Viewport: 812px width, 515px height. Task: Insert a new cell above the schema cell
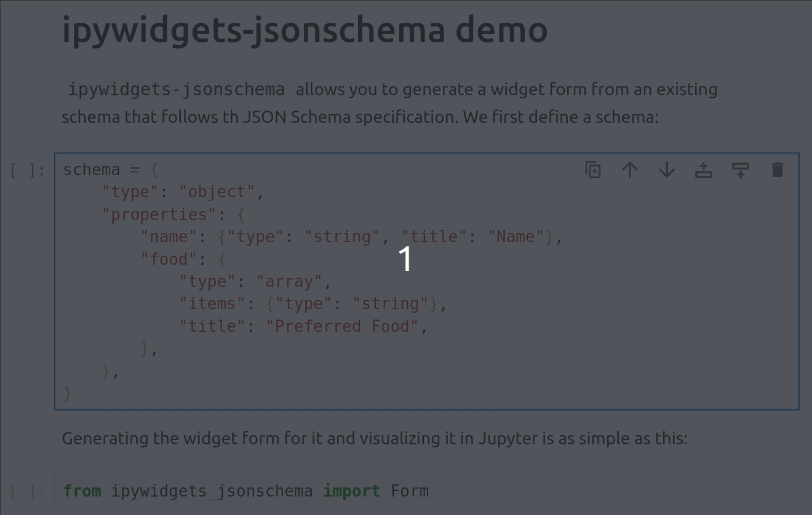point(704,170)
